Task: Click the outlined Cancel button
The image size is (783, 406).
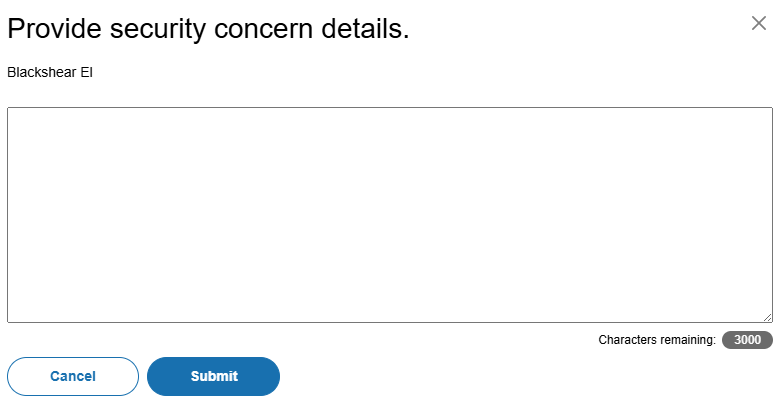Action: pyautogui.click(x=73, y=376)
